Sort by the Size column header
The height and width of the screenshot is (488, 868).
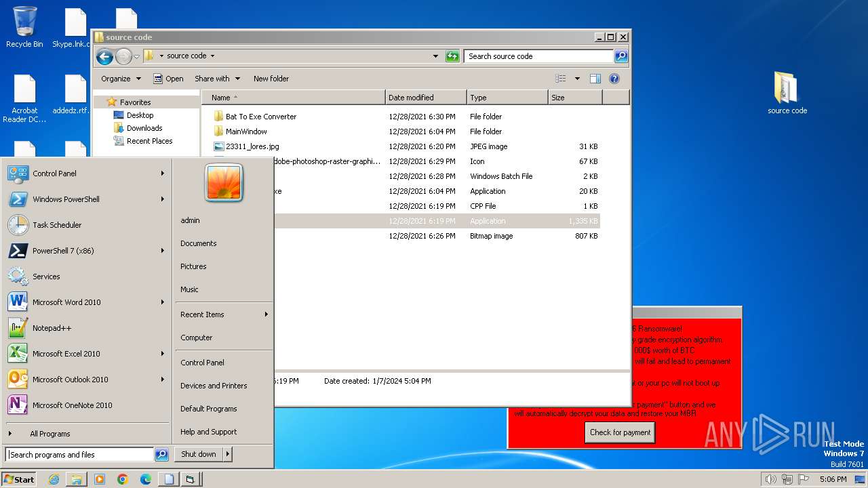click(x=575, y=98)
